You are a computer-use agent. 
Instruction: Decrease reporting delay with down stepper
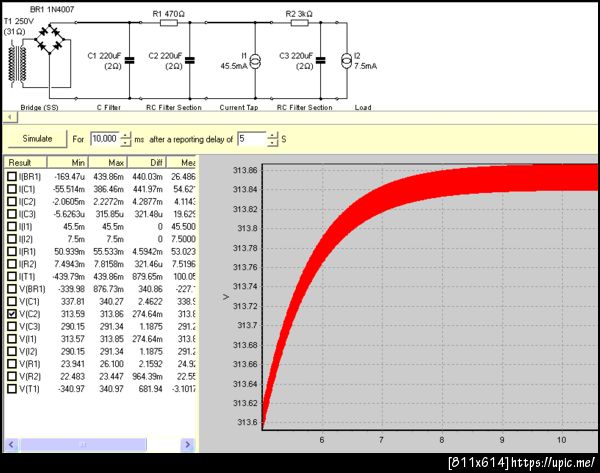pyautogui.click(x=272, y=142)
